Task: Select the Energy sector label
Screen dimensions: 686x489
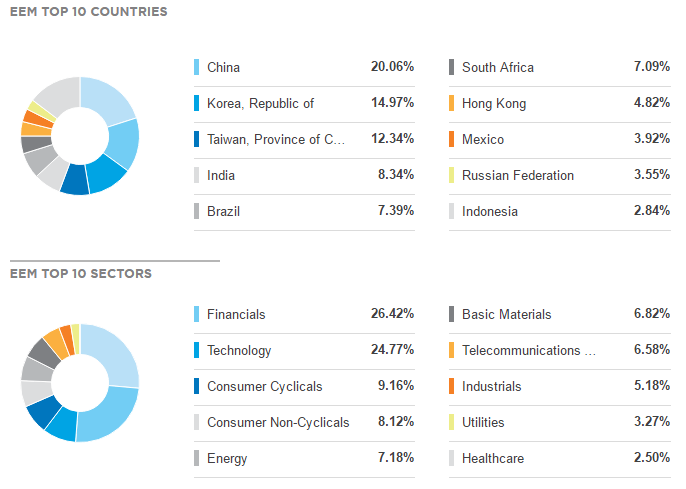Action: click(x=227, y=458)
